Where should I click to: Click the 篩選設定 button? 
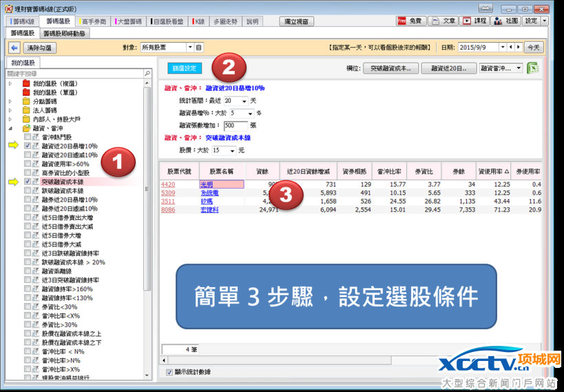tap(185, 68)
